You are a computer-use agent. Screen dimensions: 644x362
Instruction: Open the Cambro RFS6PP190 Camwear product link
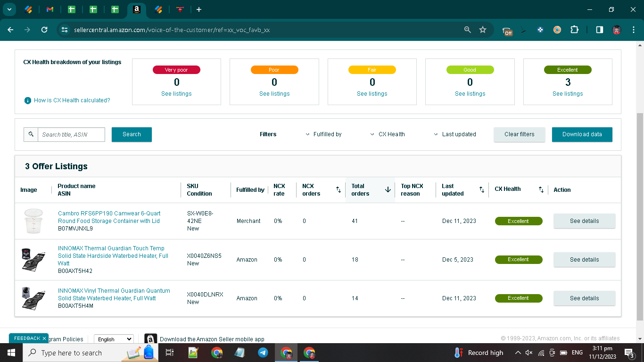[x=109, y=217]
